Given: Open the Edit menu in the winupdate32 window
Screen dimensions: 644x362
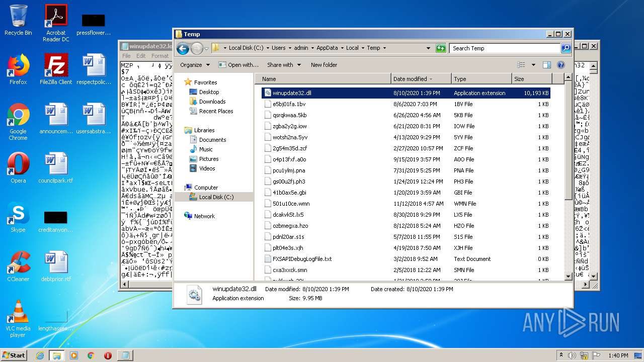Looking at the screenshot, I should click(141, 56).
